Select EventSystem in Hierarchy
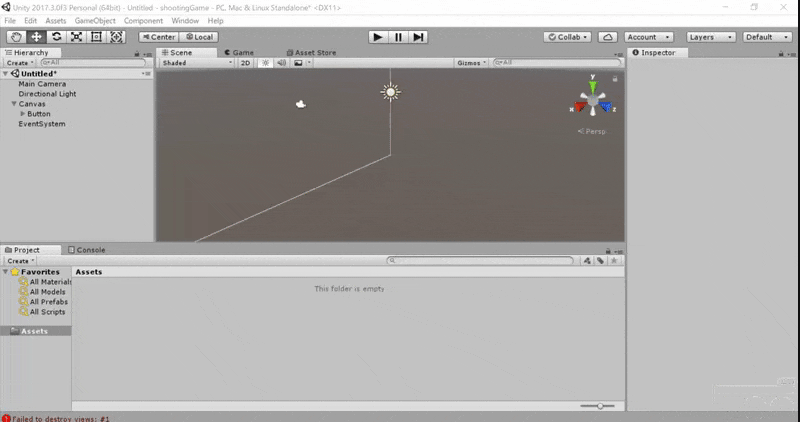The image size is (800, 422). click(x=42, y=123)
